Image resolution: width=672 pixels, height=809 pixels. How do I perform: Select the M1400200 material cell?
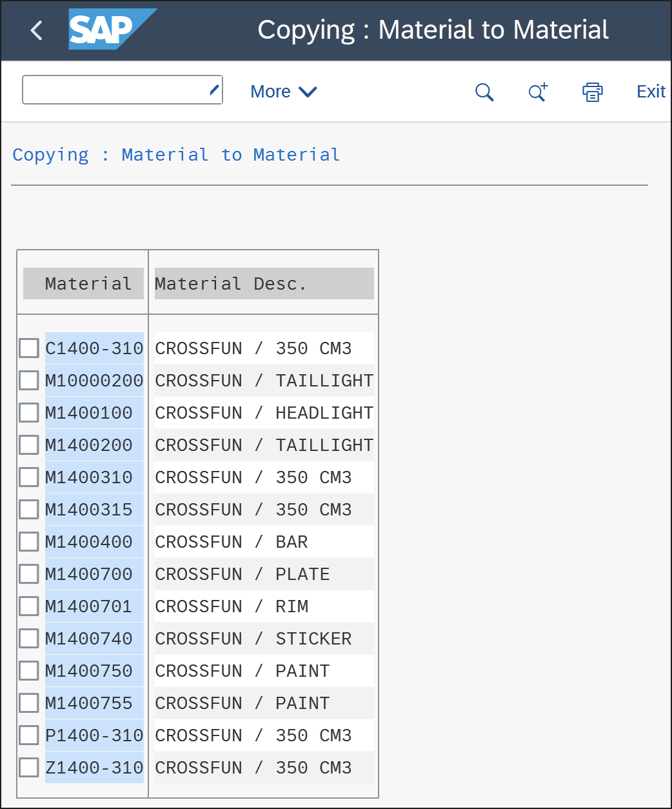coord(94,445)
